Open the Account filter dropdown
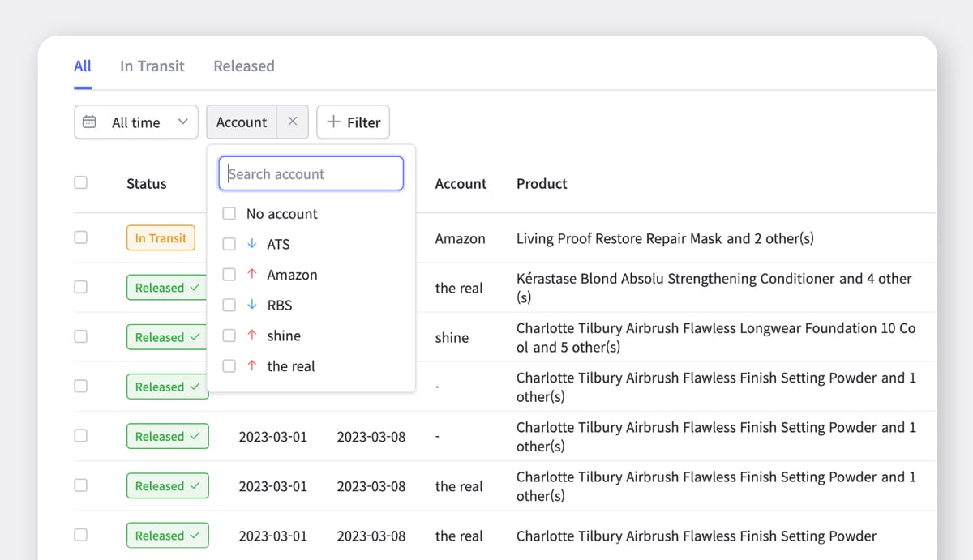973x560 pixels. pyautogui.click(x=242, y=122)
